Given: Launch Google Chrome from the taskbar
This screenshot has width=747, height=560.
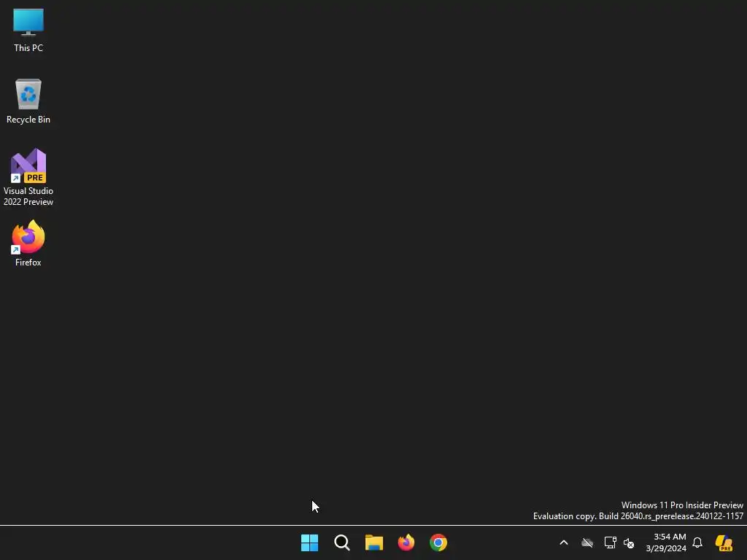Looking at the screenshot, I should (438, 542).
